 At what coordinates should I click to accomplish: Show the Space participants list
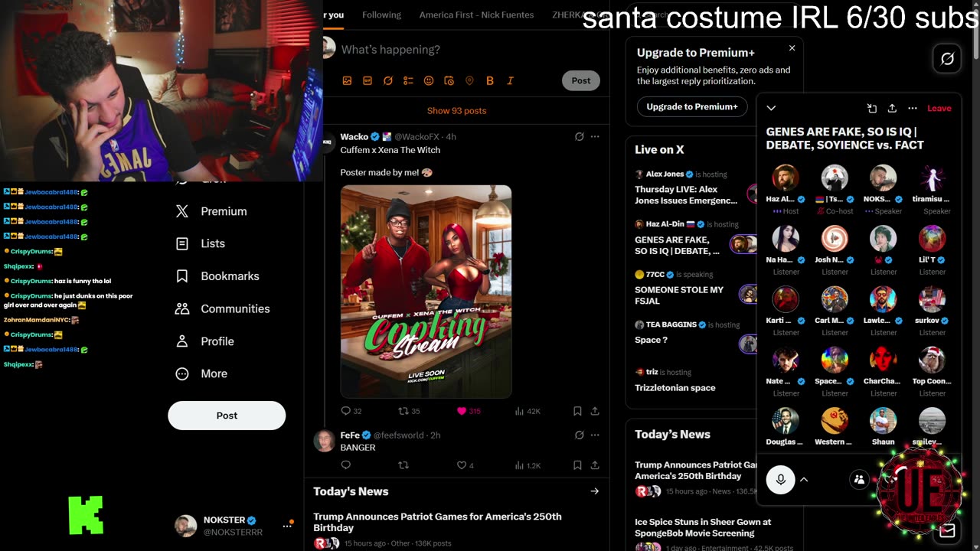(859, 480)
